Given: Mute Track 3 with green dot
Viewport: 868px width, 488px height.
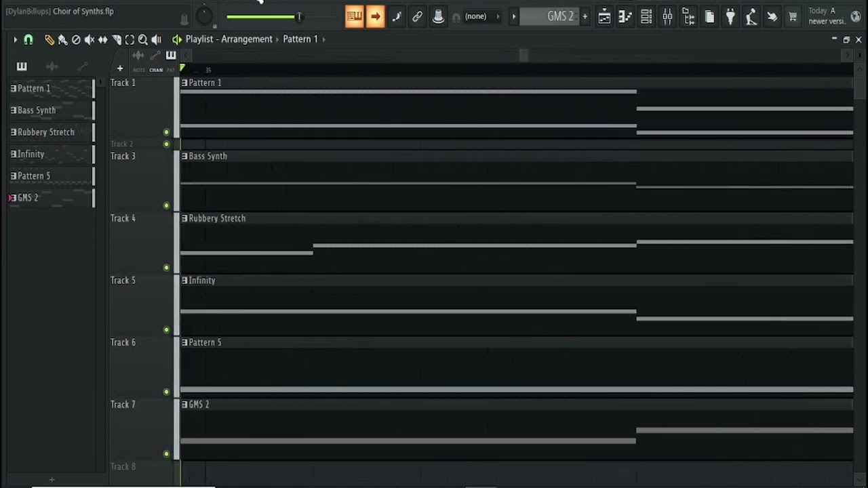Looking at the screenshot, I should pos(166,205).
